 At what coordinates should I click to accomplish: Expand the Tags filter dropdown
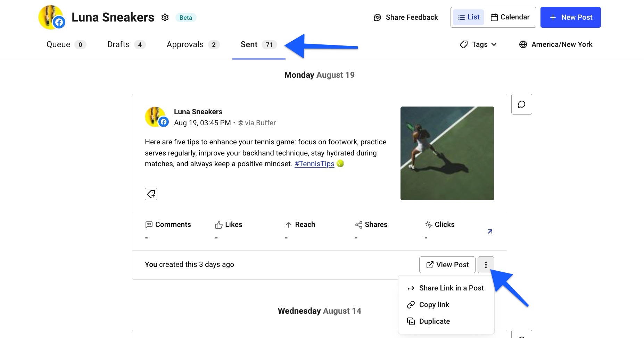coord(478,44)
